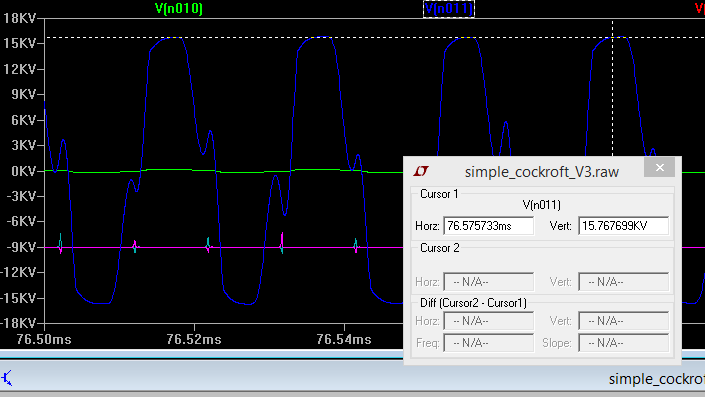
Task: Click the LTspice logo icon in cursor dialog
Action: [421, 171]
